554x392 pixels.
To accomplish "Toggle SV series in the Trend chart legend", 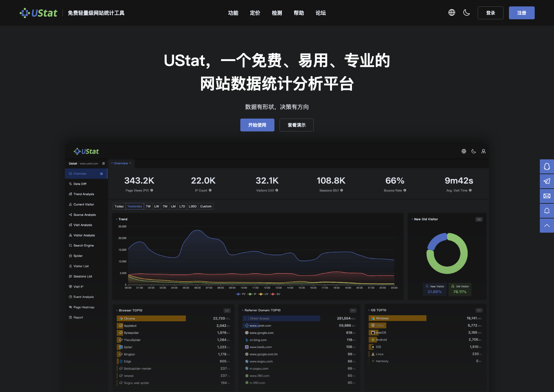I will tap(275, 294).
